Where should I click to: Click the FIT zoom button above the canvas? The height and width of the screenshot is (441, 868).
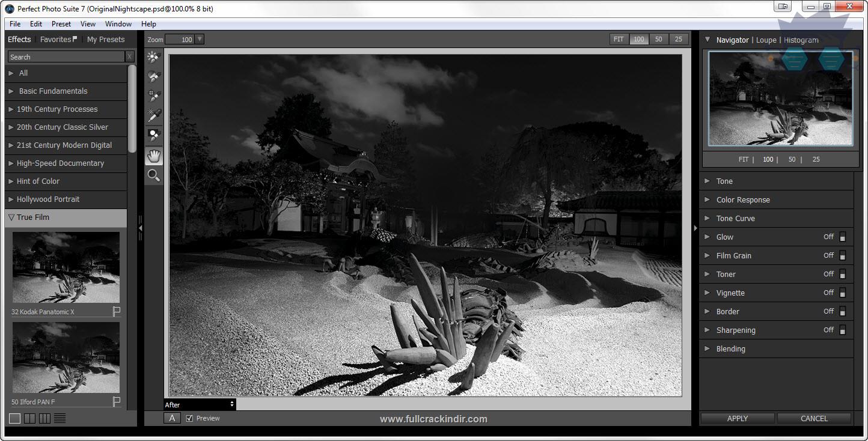(619, 39)
